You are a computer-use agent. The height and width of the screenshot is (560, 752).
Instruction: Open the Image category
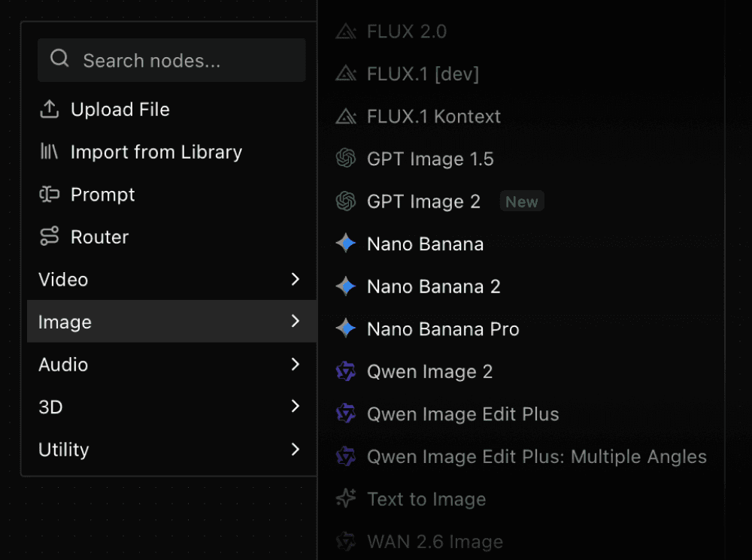[171, 321]
